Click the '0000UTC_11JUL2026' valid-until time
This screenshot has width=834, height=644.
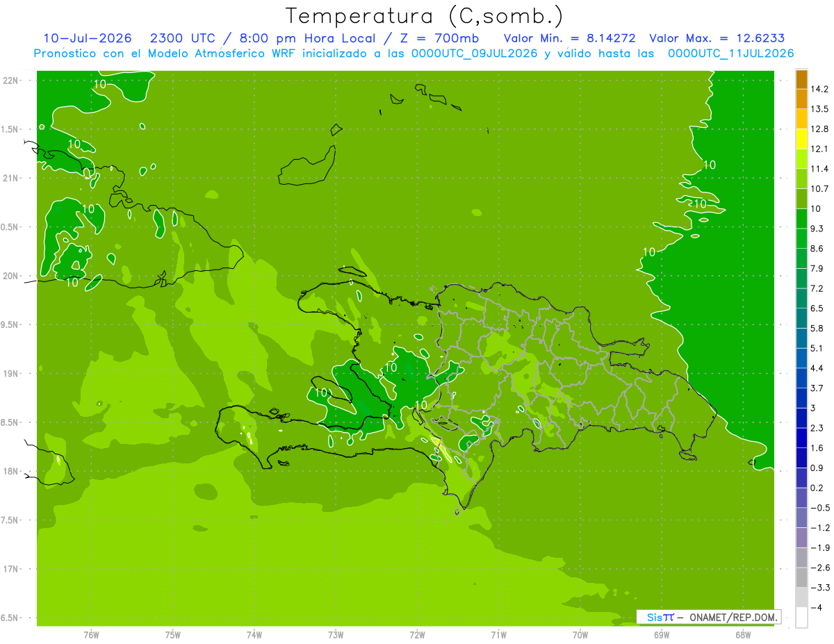(x=731, y=53)
